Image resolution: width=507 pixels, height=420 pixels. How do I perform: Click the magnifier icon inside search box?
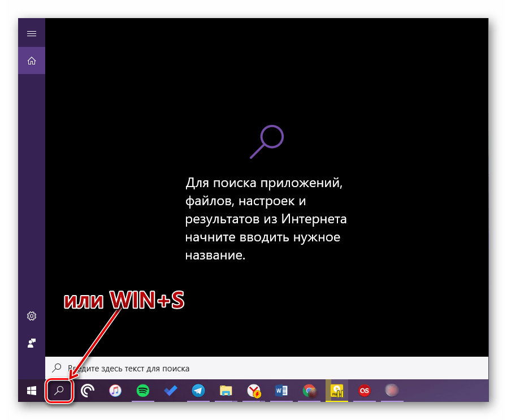coord(57,368)
